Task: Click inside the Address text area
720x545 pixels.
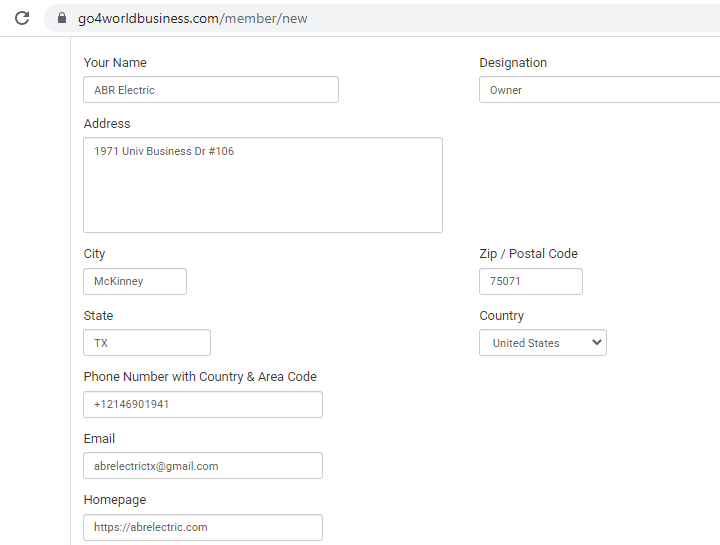Action: coord(262,185)
